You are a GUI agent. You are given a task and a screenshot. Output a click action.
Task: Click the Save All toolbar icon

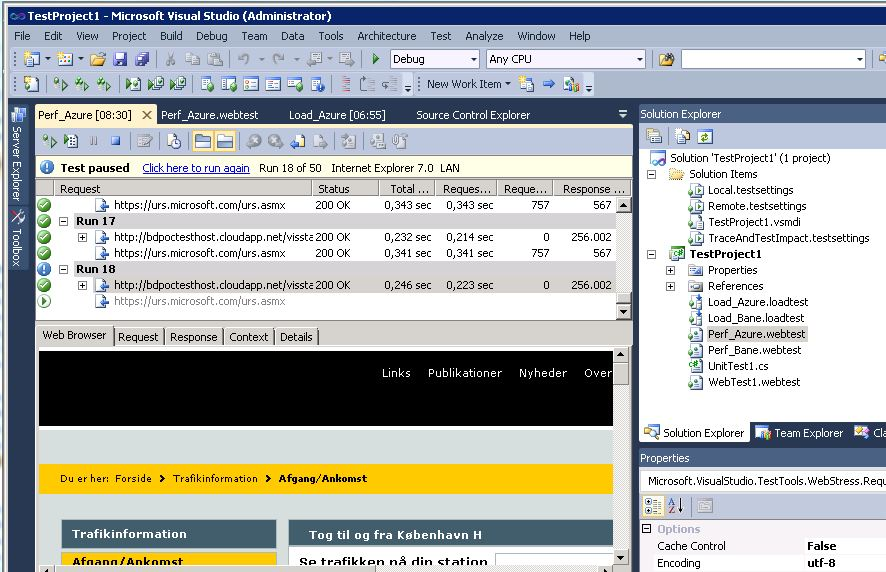point(142,60)
